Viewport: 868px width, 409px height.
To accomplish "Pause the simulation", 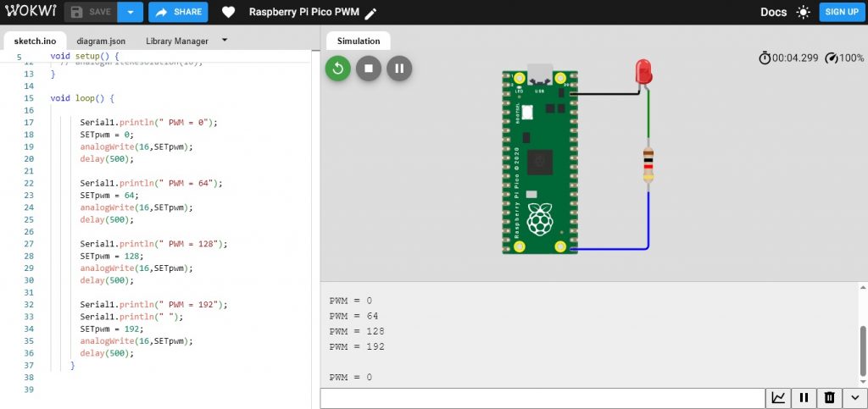I will click(399, 69).
